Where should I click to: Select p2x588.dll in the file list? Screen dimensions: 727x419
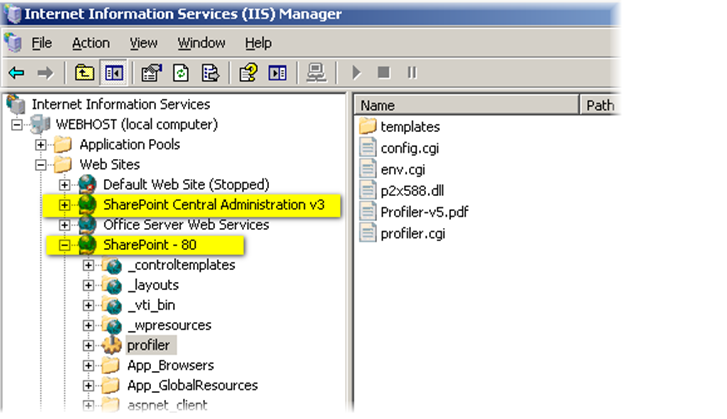click(412, 190)
